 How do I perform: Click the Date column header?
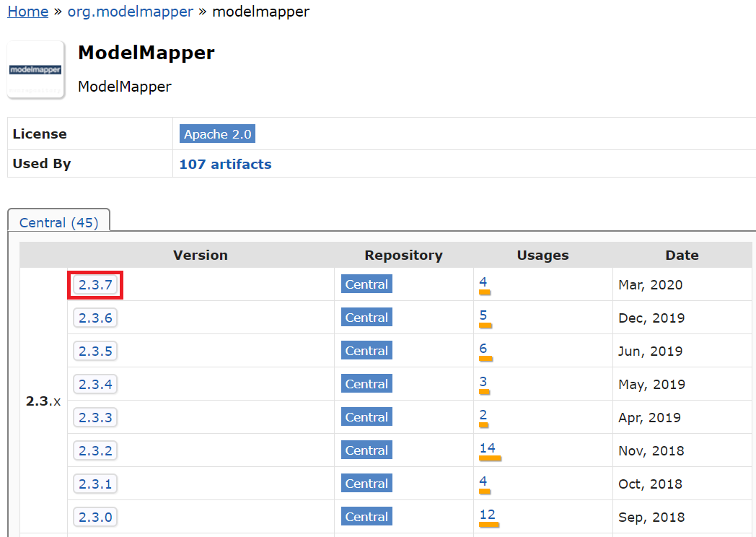[x=682, y=256]
